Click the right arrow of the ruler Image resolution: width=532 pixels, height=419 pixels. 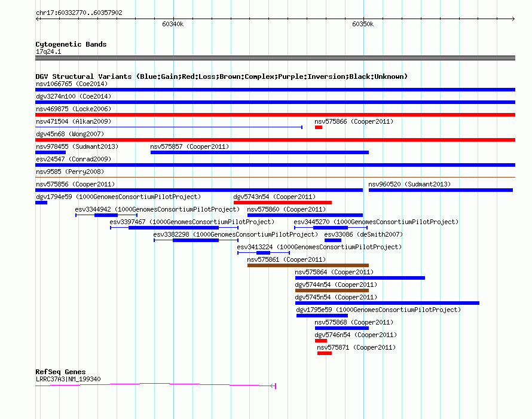point(513,19)
